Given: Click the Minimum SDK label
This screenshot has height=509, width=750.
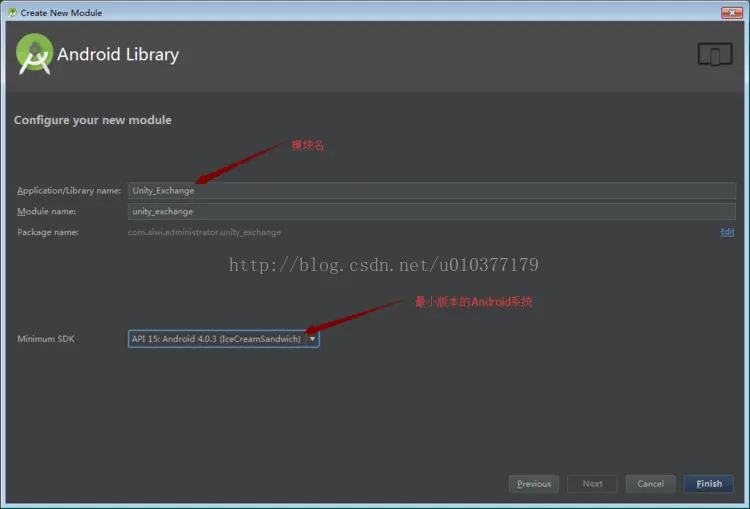Looking at the screenshot, I should (x=46, y=339).
